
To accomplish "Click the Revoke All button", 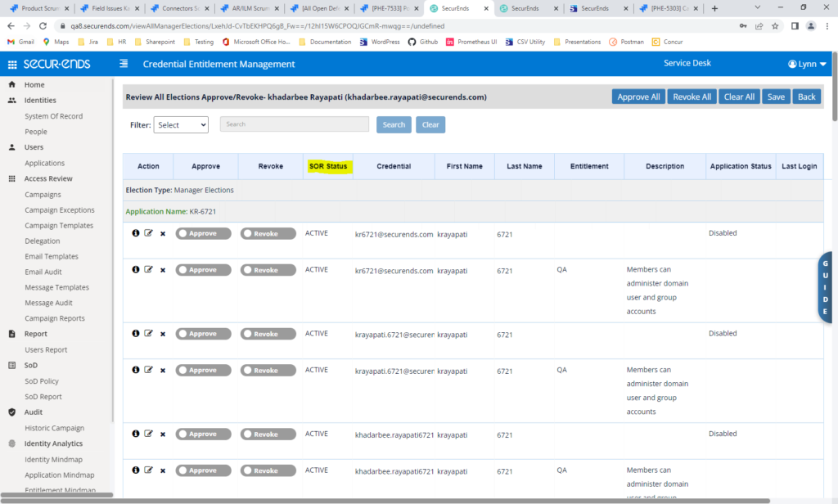I will [692, 97].
